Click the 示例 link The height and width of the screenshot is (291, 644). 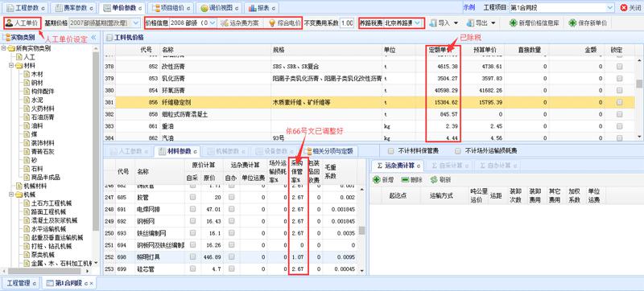(x=469, y=7)
